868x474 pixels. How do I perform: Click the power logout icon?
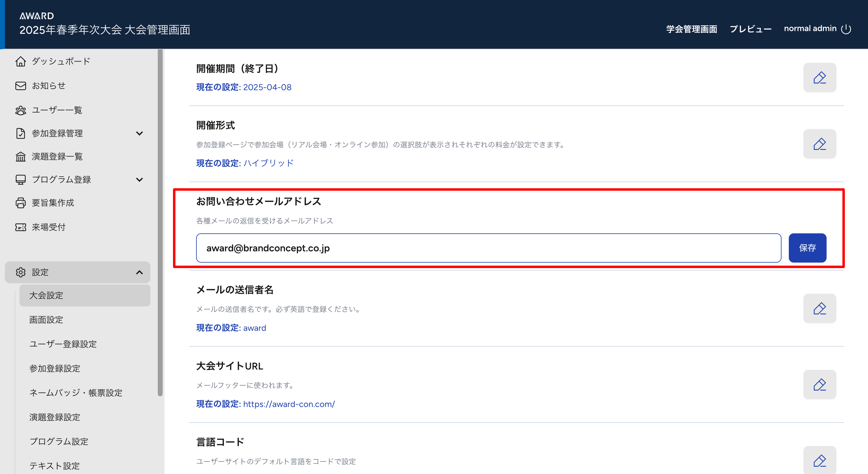(x=846, y=29)
